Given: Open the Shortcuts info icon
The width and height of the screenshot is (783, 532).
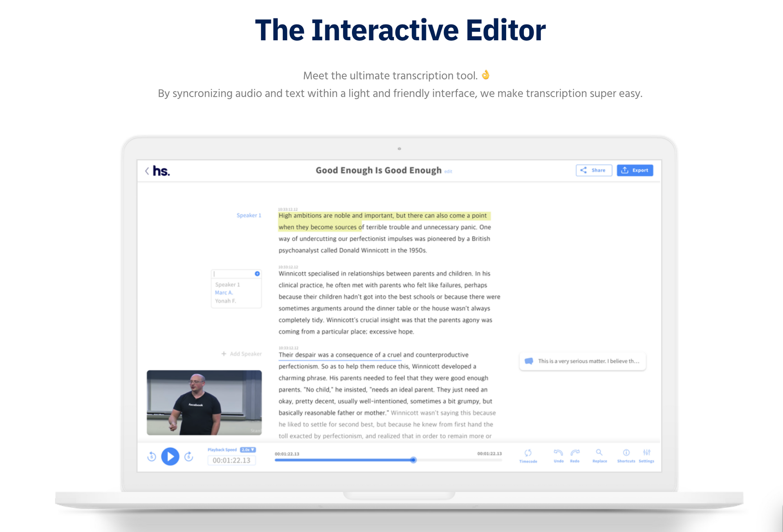Looking at the screenshot, I should click(x=626, y=453).
